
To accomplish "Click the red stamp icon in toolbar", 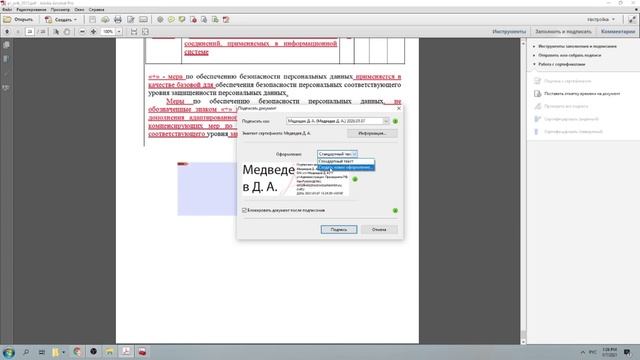I will tap(193, 20).
